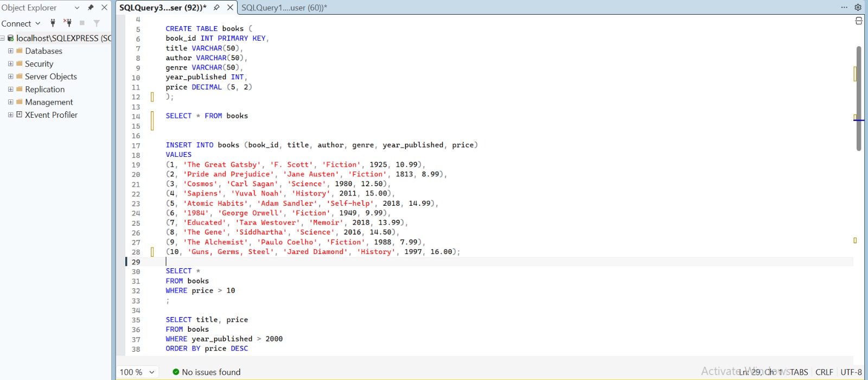Select the Replication tree item
The image size is (868, 380).
point(44,89)
